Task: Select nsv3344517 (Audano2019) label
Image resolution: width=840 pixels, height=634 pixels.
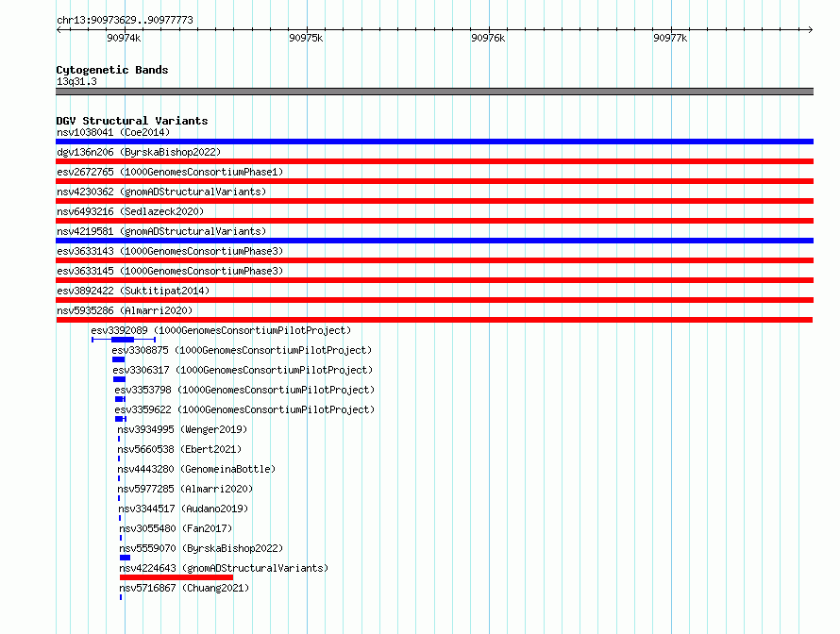Action: (x=183, y=509)
